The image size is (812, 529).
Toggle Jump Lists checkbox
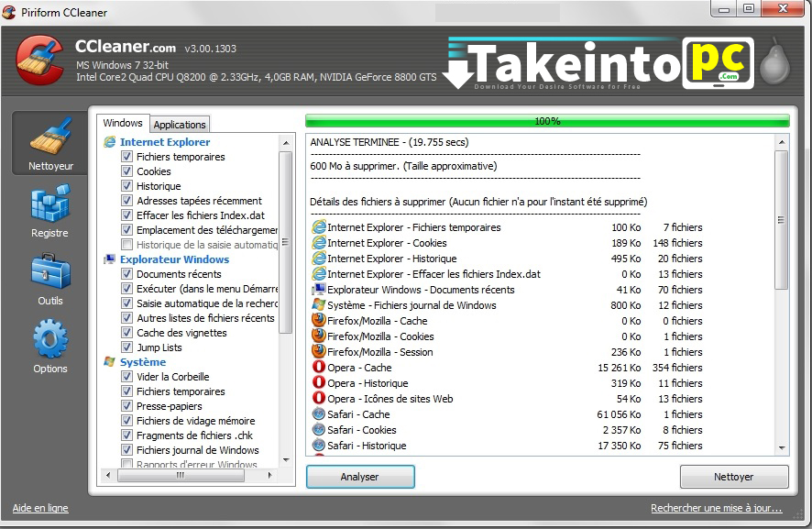126,347
